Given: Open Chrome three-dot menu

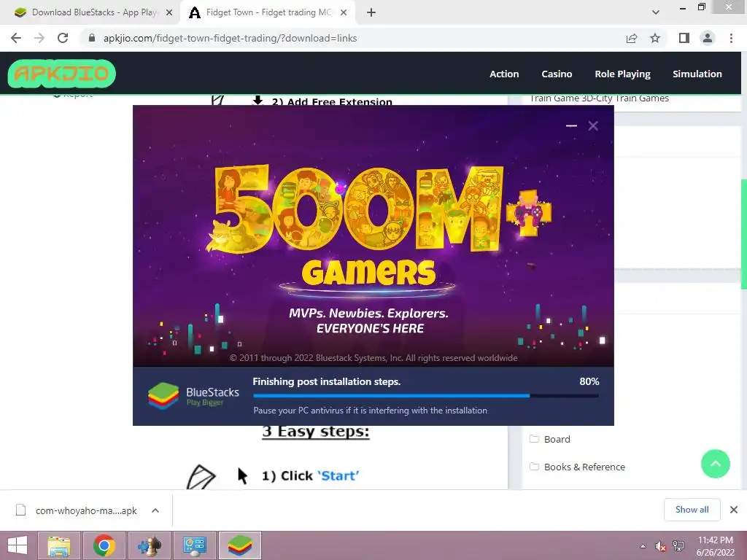Looking at the screenshot, I should pos(731,38).
